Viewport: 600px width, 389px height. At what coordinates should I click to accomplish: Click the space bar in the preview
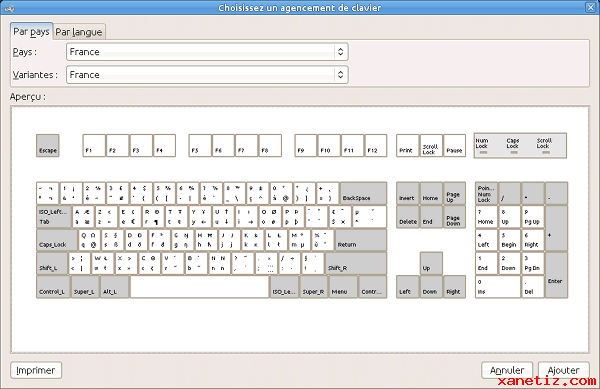(200, 287)
